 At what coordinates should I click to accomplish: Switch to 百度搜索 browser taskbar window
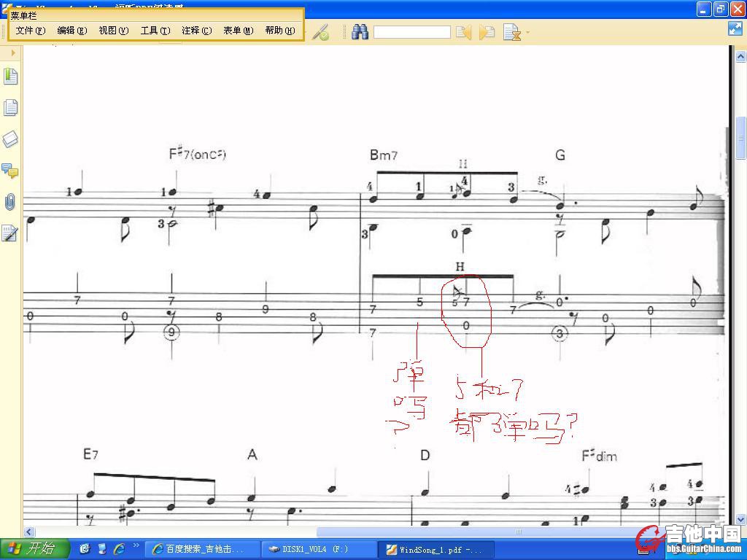[x=202, y=550]
